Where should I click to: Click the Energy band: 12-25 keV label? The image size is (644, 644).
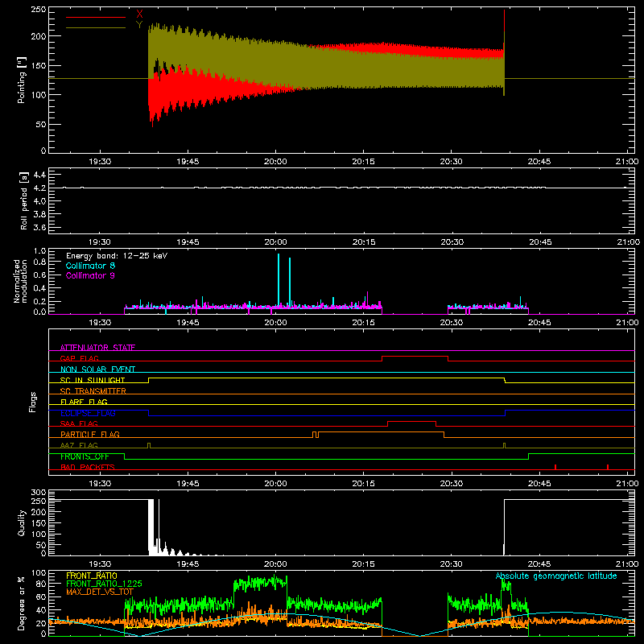pyautogui.click(x=117, y=256)
